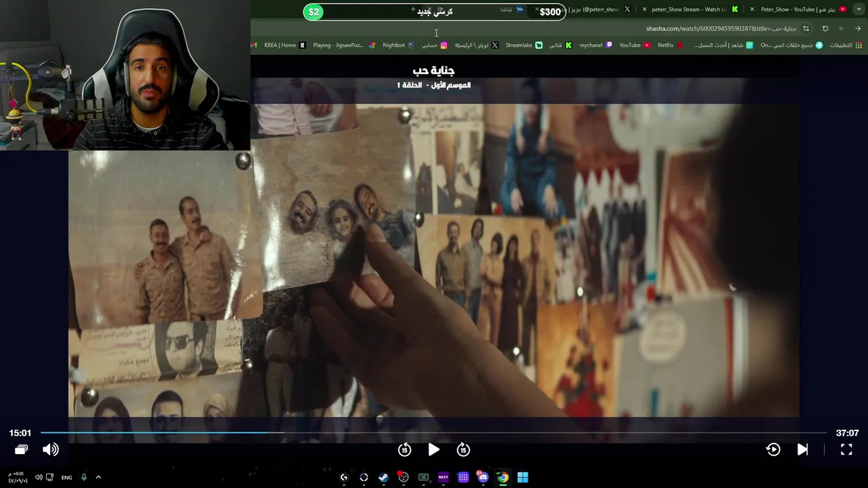Viewport: 868px width, 488px height.
Task: Click the 37:07 total duration
Action: tap(847, 433)
